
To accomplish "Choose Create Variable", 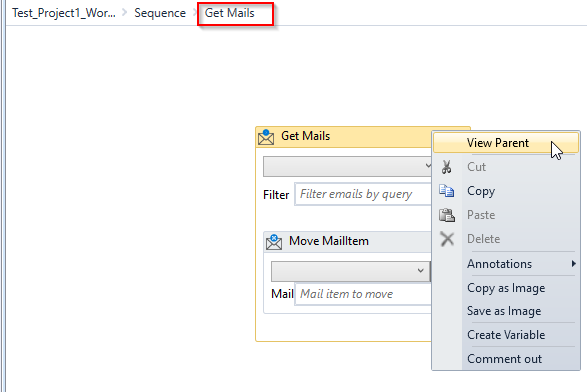I will pyautogui.click(x=506, y=335).
